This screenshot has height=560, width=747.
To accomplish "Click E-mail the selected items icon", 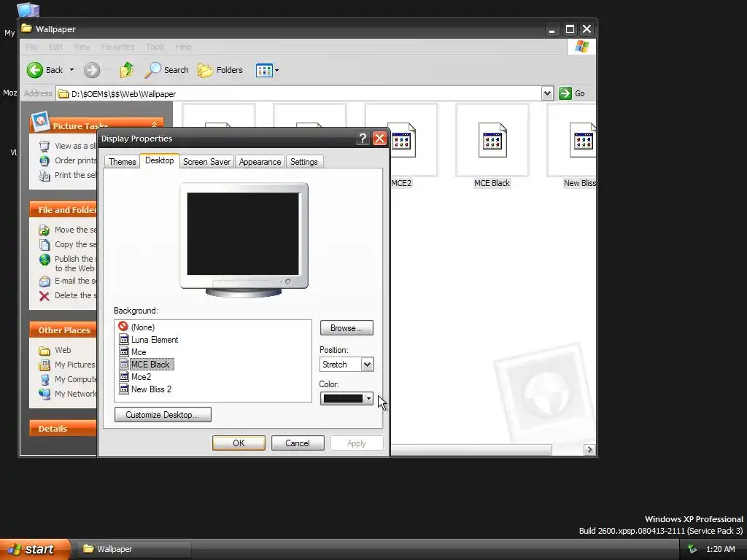I will click(44, 281).
